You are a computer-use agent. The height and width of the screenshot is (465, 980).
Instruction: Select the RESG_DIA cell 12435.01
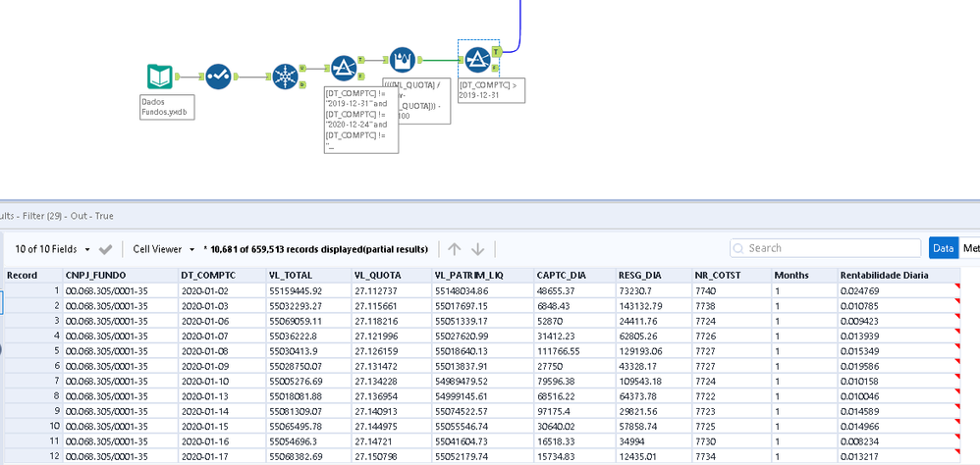tap(654, 455)
